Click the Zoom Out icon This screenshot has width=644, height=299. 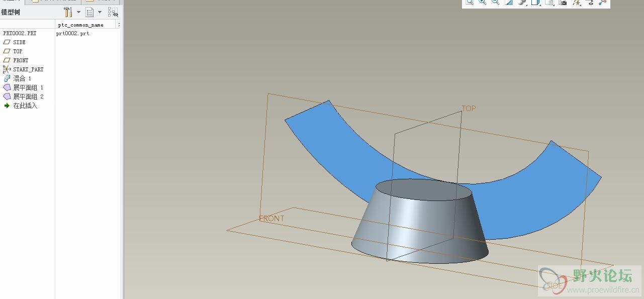pos(496,3)
